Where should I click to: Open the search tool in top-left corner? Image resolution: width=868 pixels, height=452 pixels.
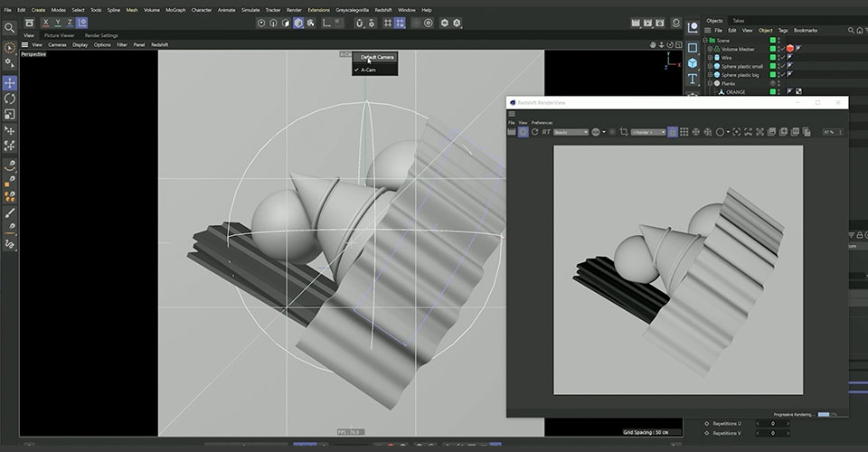[x=9, y=28]
